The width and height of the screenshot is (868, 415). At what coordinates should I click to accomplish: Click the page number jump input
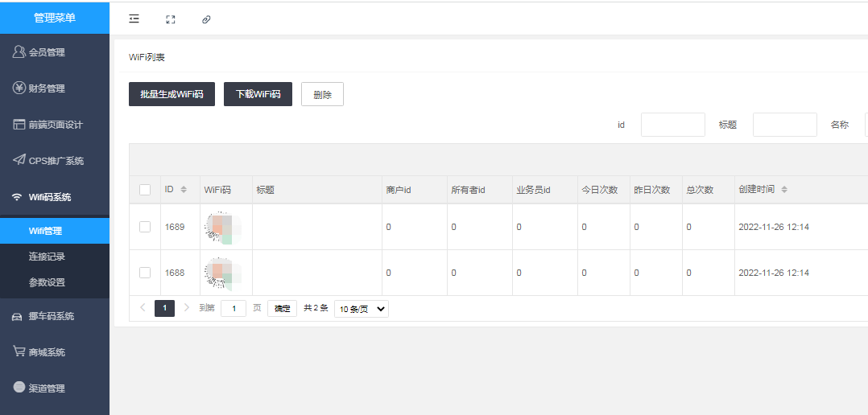(x=234, y=308)
